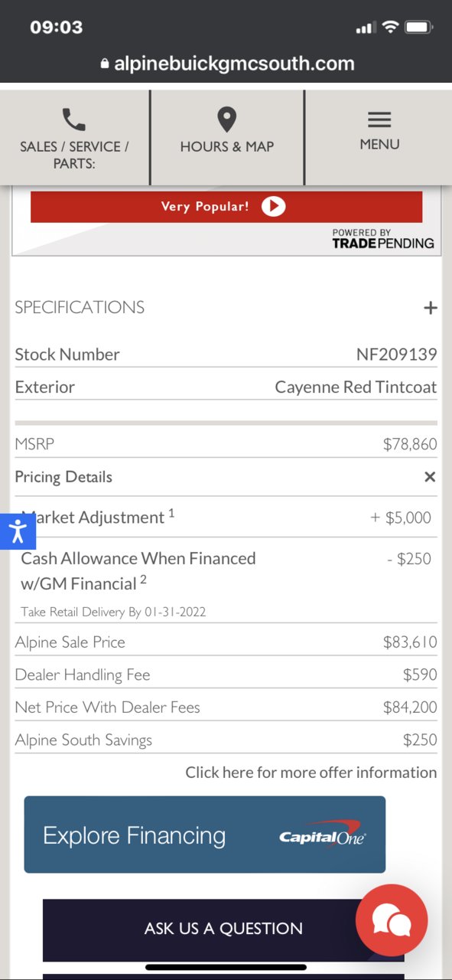The width and height of the screenshot is (452, 980).
Task: Play the Very Popular video button
Action: tap(273, 207)
